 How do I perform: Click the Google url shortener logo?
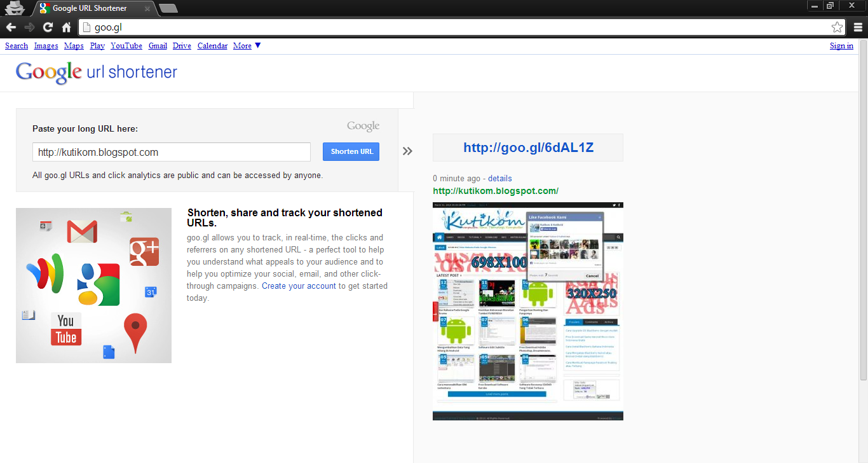[x=97, y=73]
